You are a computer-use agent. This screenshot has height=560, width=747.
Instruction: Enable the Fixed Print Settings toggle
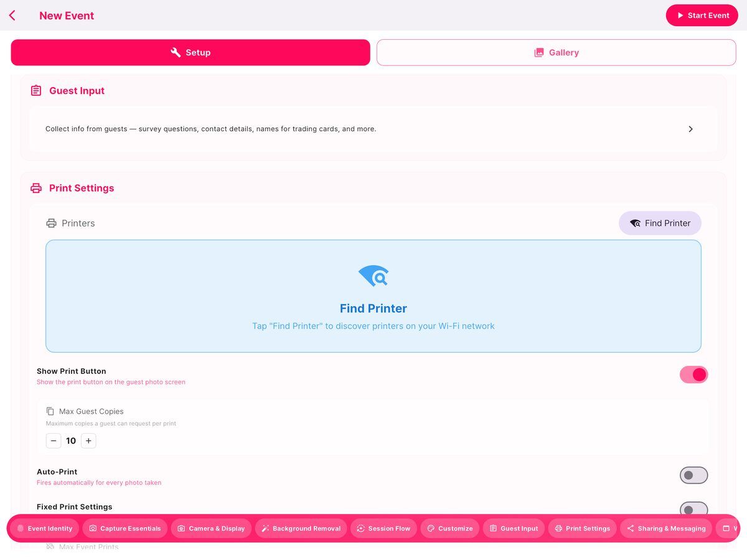pyautogui.click(x=693, y=509)
